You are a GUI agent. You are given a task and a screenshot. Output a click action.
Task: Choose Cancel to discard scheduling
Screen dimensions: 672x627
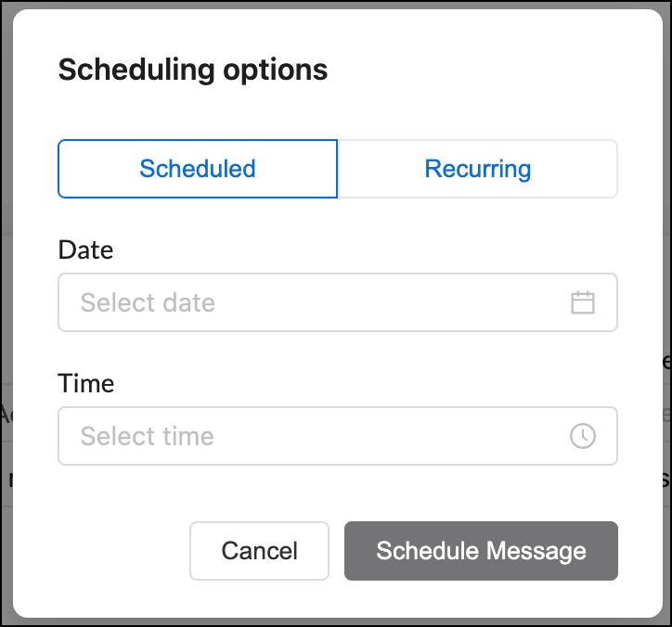(x=259, y=551)
